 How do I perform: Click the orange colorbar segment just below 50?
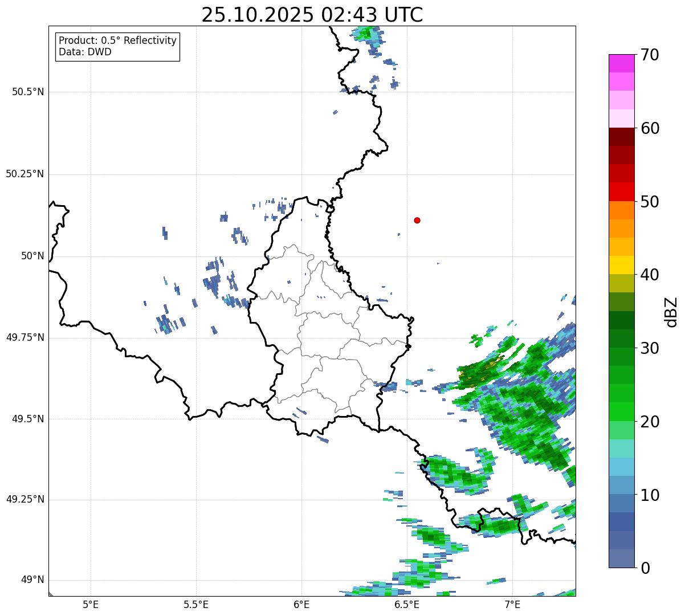point(621,210)
